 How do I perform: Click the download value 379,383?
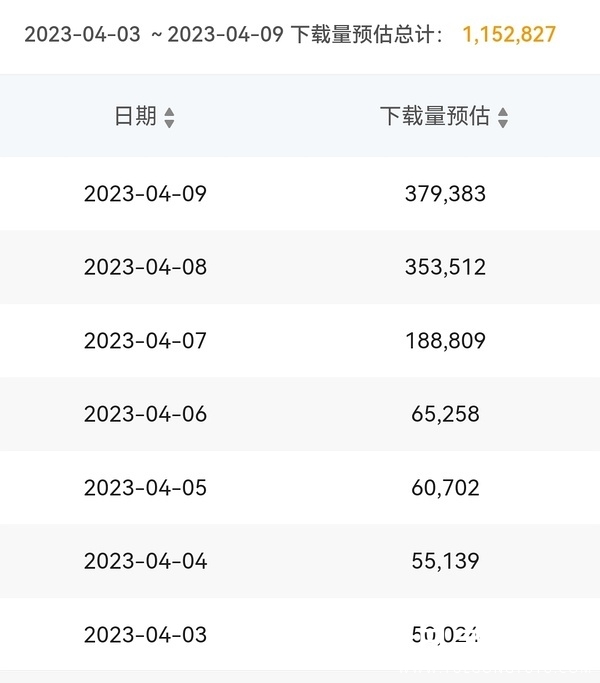point(445,194)
